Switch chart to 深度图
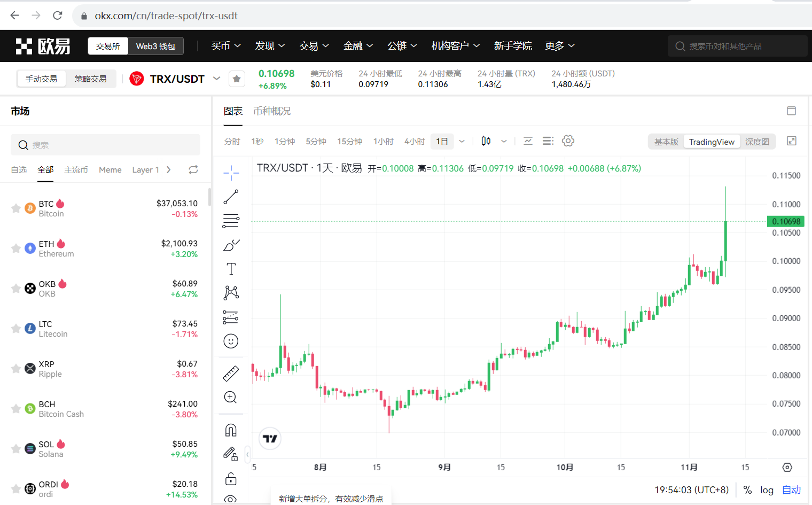The height and width of the screenshot is (505, 812). click(x=758, y=142)
